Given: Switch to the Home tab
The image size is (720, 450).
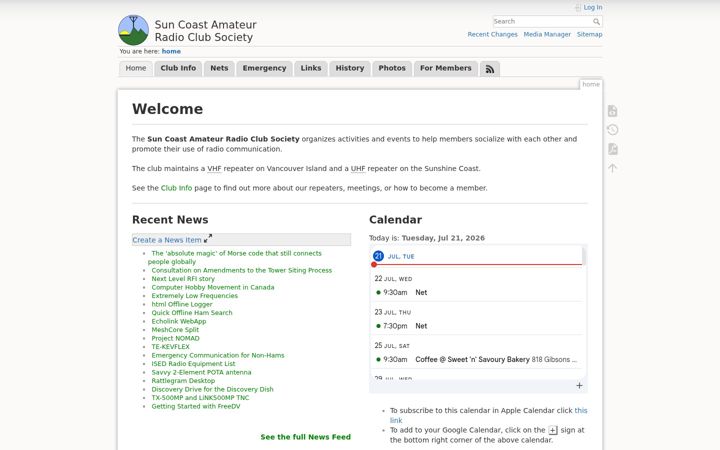Looking at the screenshot, I should [136, 68].
